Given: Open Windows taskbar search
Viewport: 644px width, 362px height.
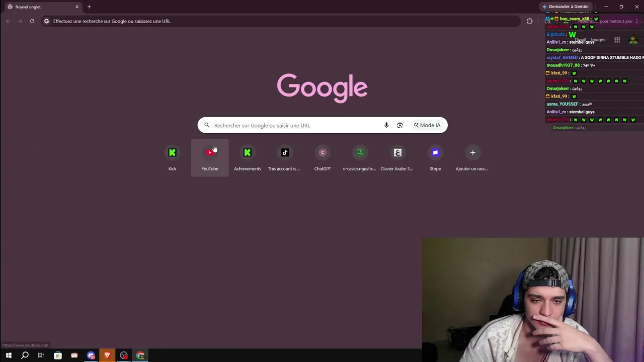Looking at the screenshot, I should point(25,355).
